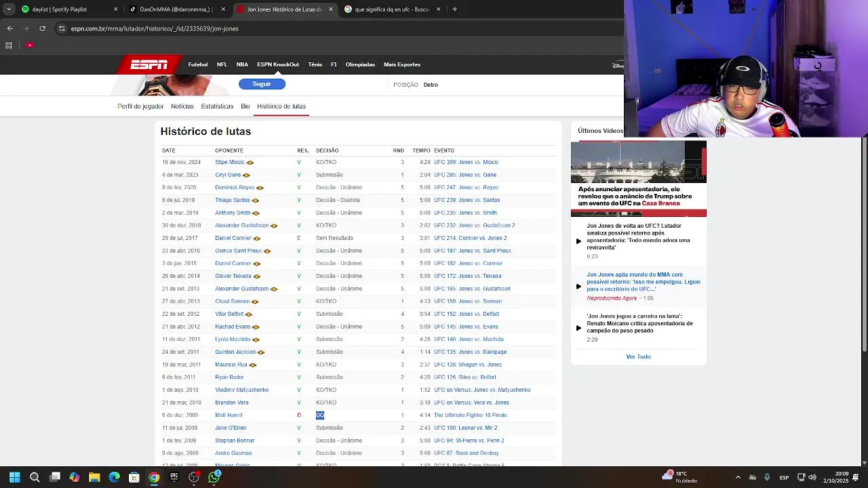Go back using the browser back arrow
This screenshot has height=488, width=868.
click(9, 28)
